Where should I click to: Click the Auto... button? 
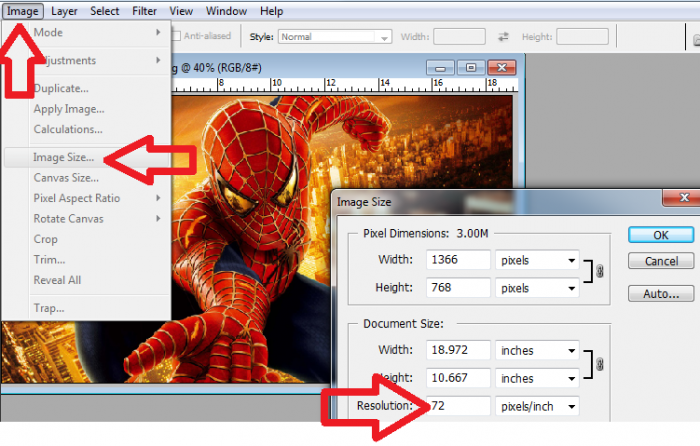661,294
